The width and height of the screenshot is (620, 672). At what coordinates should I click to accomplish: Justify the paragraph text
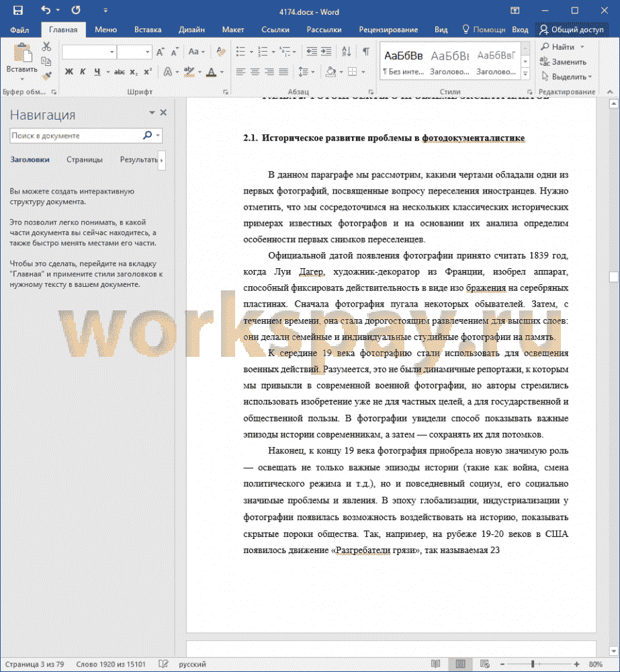pyautogui.click(x=283, y=72)
